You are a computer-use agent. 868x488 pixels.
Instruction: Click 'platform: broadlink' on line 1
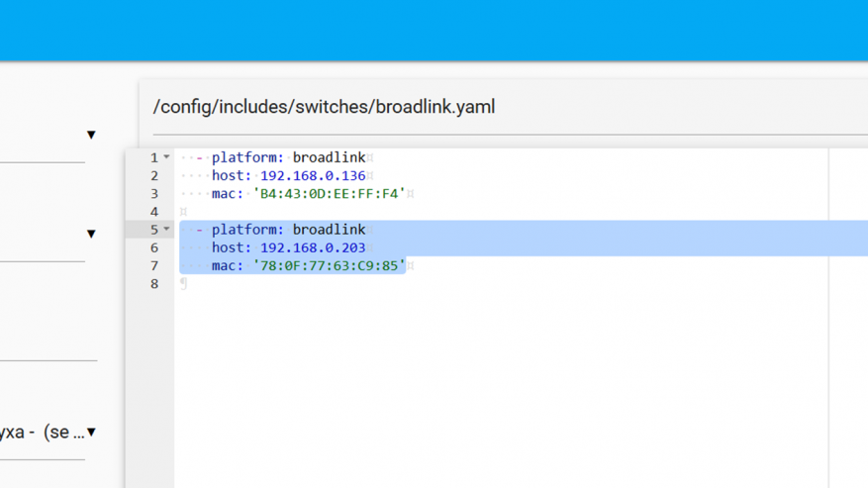(x=288, y=157)
